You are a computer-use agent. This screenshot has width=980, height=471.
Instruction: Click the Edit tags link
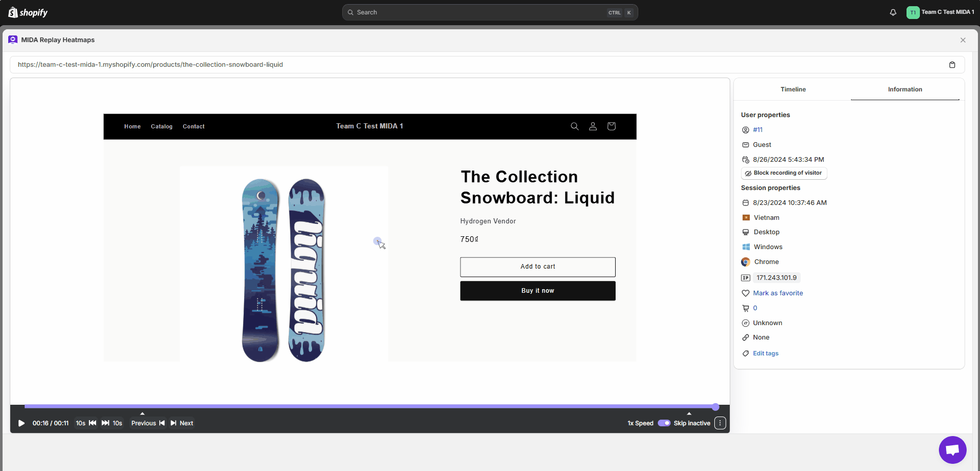765,353
